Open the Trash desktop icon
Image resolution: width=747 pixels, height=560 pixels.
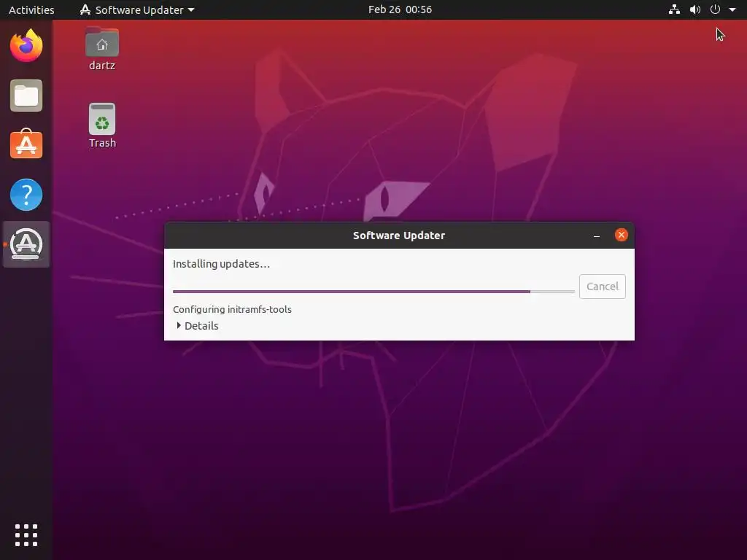[102, 119]
